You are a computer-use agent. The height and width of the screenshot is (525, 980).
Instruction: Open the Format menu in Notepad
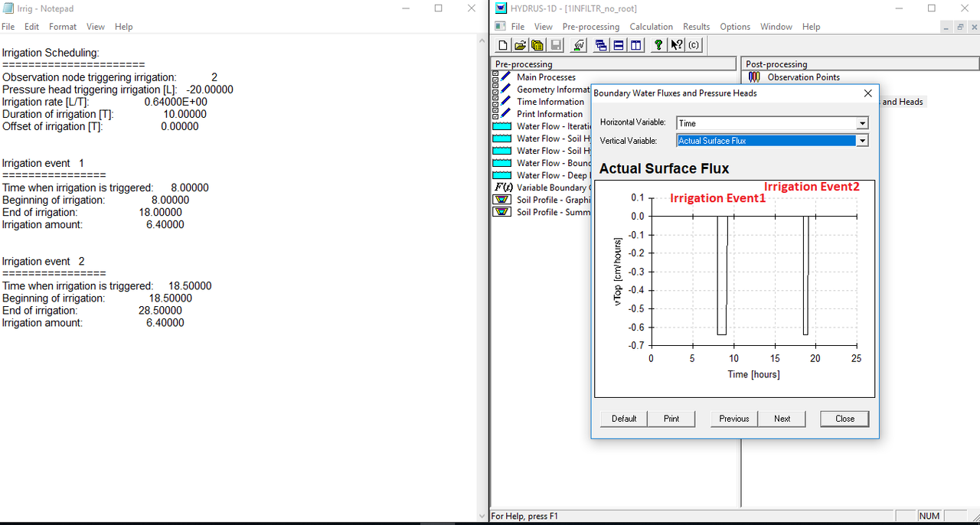pyautogui.click(x=63, y=27)
